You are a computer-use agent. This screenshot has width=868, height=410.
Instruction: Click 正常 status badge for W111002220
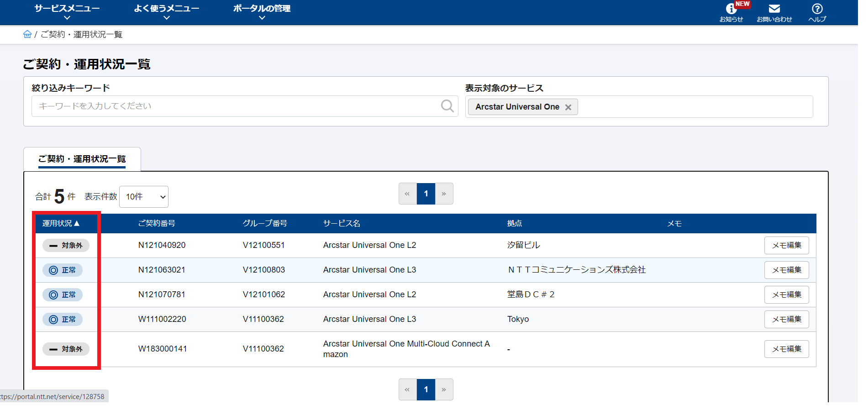tap(63, 319)
